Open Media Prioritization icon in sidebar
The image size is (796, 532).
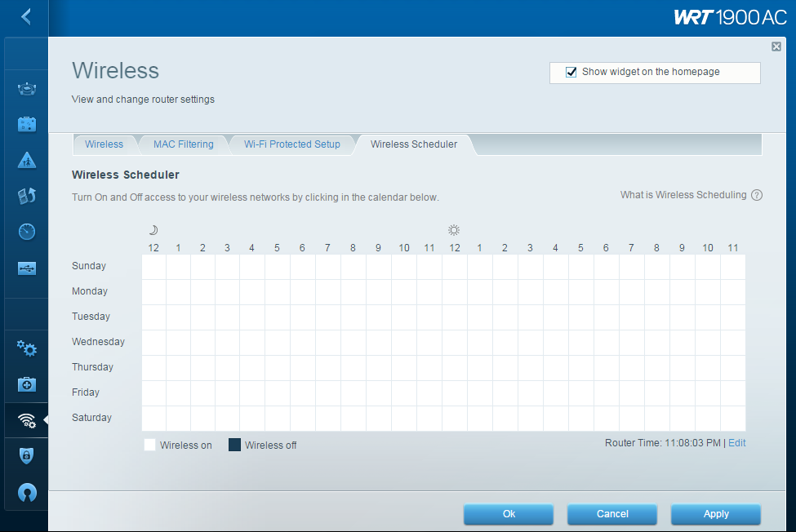(26, 196)
